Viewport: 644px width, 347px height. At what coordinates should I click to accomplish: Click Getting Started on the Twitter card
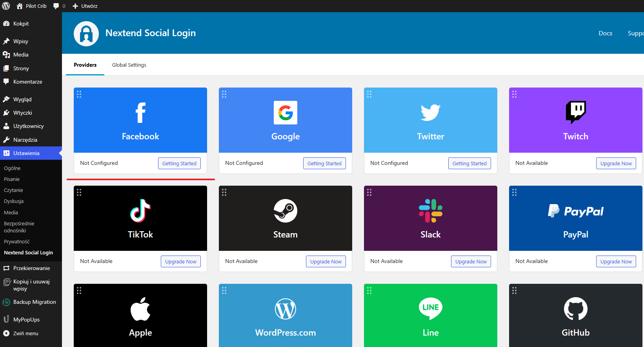469,163
